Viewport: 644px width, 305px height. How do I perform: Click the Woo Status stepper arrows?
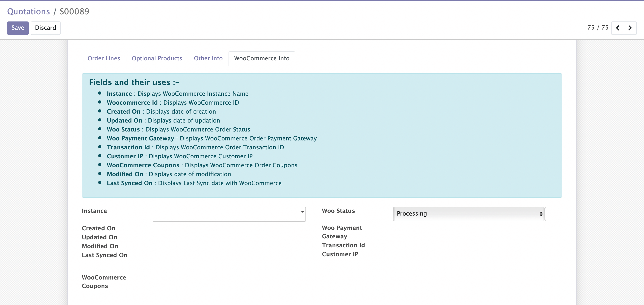(541, 214)
